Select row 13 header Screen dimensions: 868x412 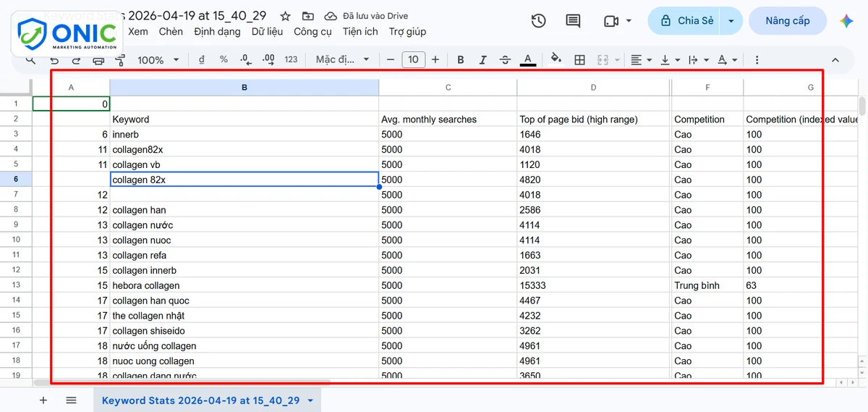coord(16,285)
